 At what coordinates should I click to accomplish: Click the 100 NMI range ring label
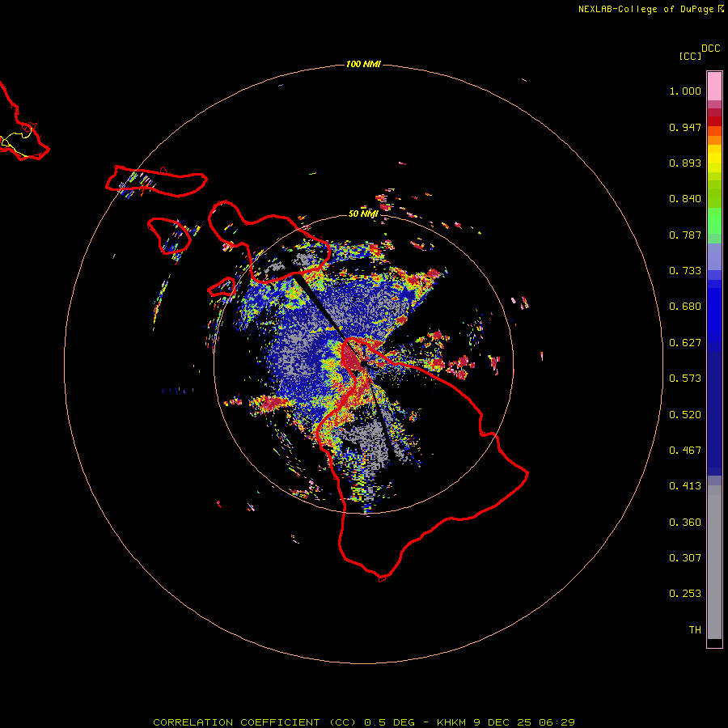363,64
